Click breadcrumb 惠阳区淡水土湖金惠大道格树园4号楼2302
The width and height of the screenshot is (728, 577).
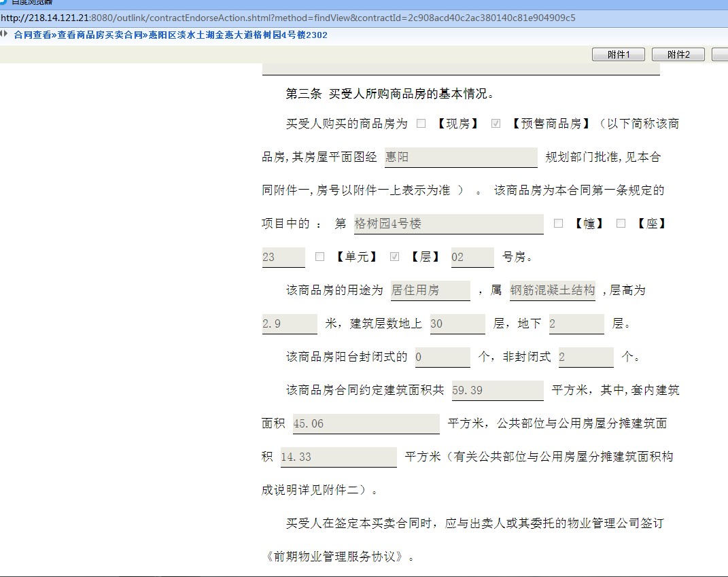point(238,35)
